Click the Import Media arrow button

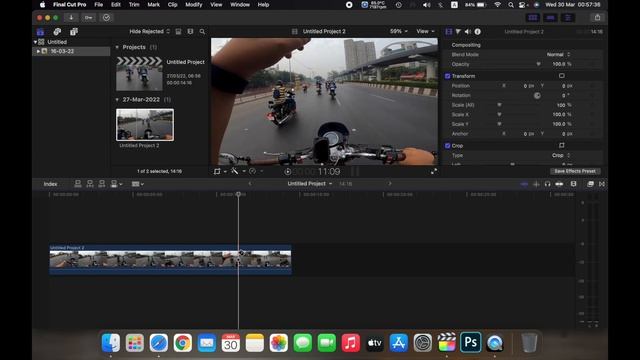pos(71,18)
